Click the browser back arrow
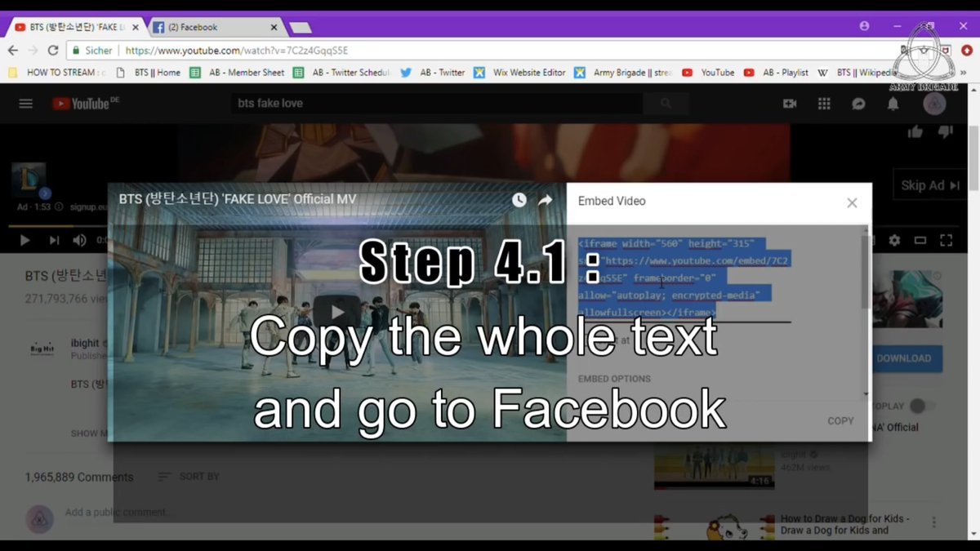980x551 pixels. click(x=13, y=51)
